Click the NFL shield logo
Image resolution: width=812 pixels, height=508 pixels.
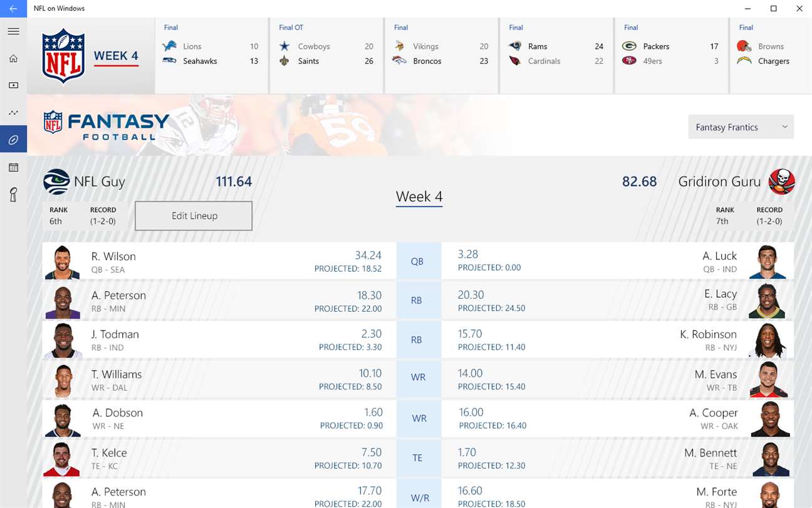63,56
